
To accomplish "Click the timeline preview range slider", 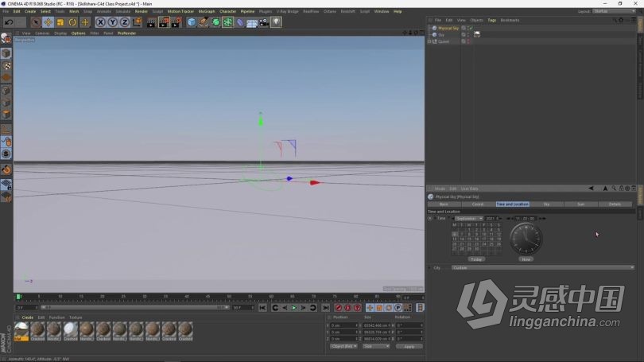I will point(134,307).
